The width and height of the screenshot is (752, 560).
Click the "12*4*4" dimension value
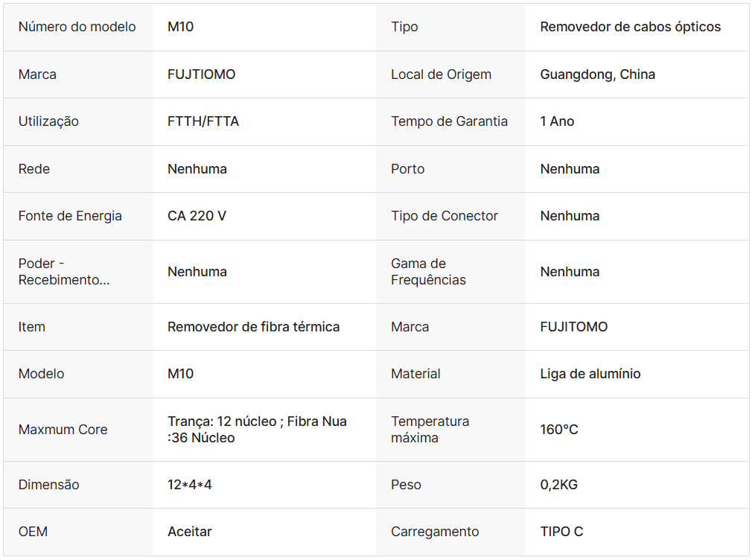point(189,485)
